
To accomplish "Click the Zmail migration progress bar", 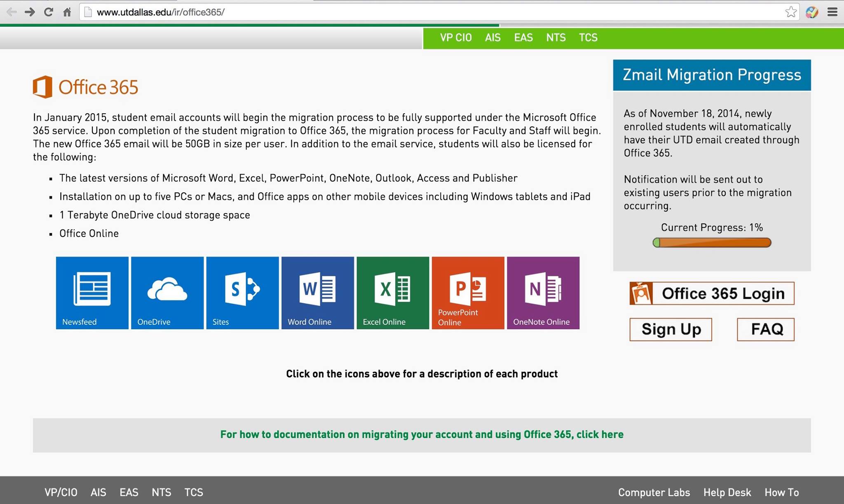I will tap(712, 243).
